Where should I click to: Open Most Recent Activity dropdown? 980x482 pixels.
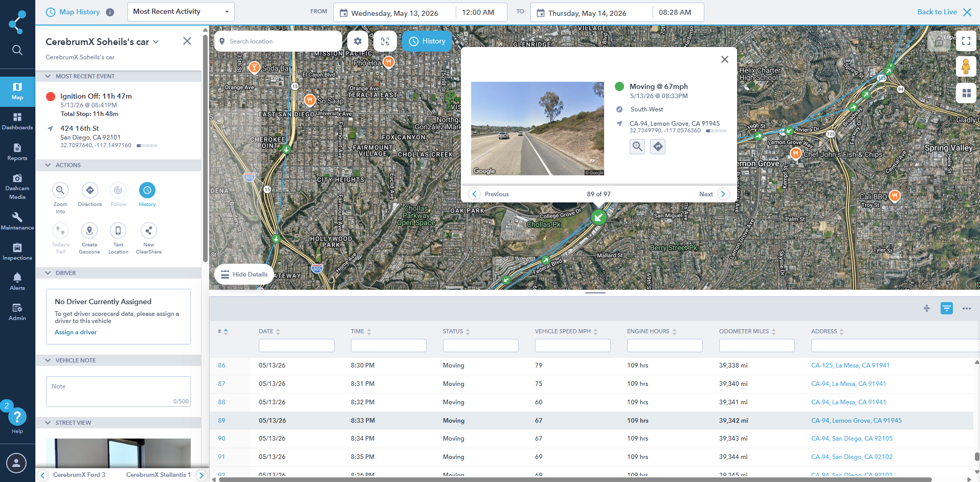tap(181, 12)
